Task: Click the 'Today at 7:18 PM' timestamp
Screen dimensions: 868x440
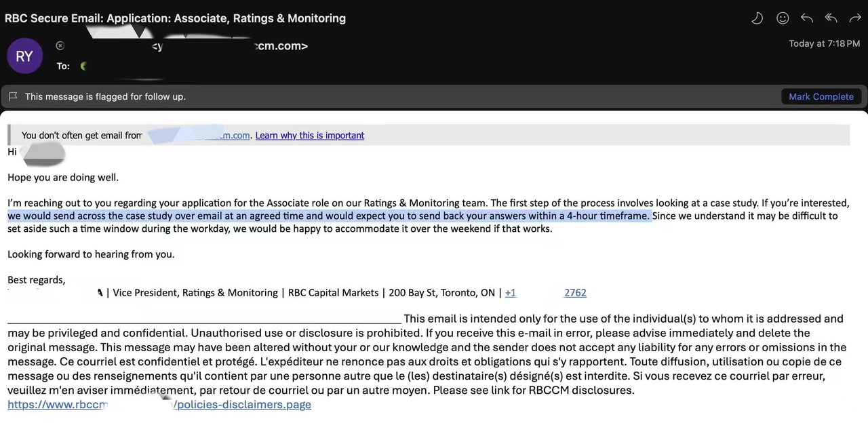Action: click(x=824, y=43)
